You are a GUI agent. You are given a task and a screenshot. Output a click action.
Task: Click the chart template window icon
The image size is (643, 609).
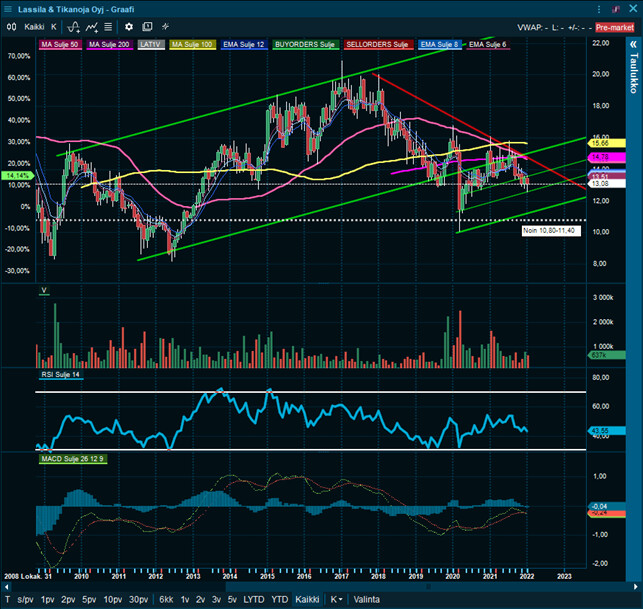[x=149, y=27]
